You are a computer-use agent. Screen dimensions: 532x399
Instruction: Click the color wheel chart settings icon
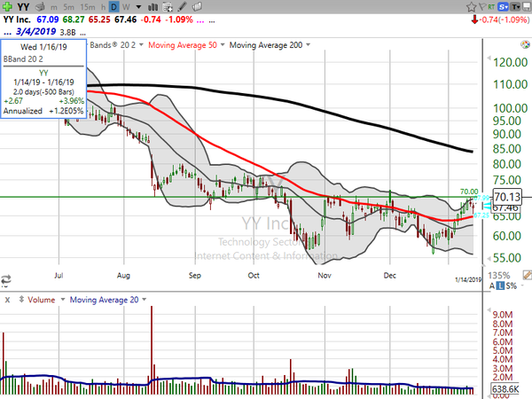point(525,44)
